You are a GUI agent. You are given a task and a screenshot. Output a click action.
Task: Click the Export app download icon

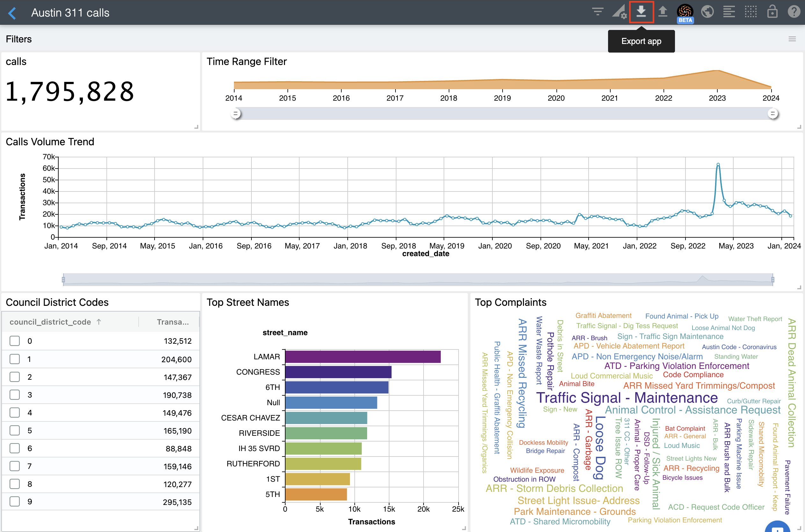pyautogui.click(x=641, y=12)
